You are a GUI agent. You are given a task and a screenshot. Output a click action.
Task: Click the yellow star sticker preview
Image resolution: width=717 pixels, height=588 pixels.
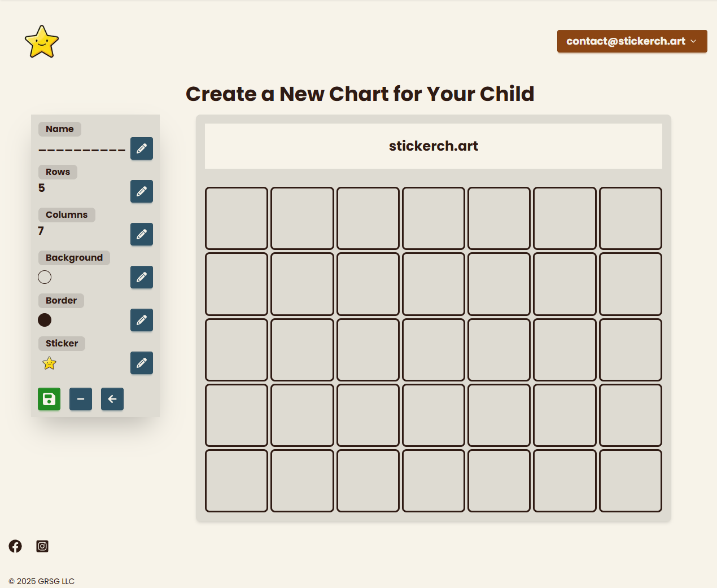(x=50, y=363)
